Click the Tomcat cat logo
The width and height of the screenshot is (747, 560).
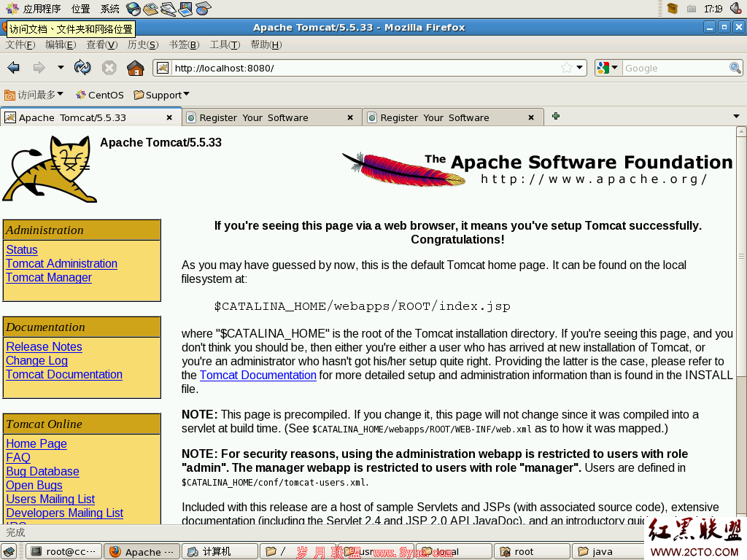(x=50, y=169)
